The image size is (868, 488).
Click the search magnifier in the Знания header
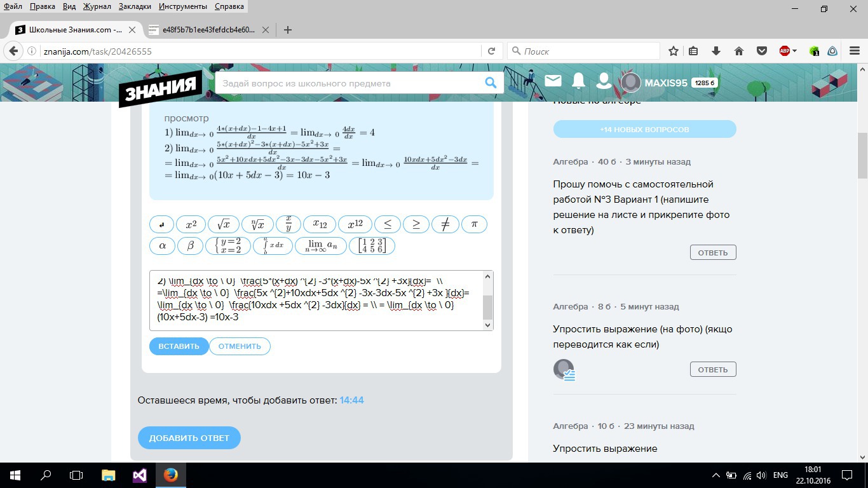tap(491, 83)
